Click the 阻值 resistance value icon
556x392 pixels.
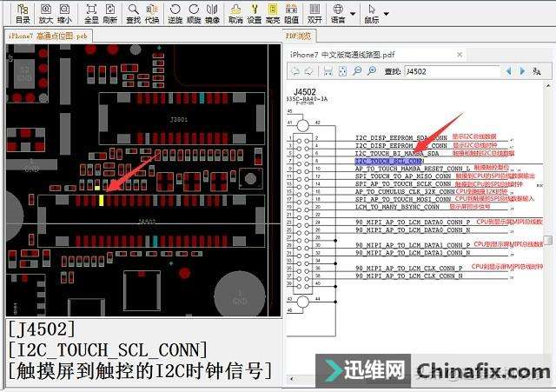pos(292,14)
